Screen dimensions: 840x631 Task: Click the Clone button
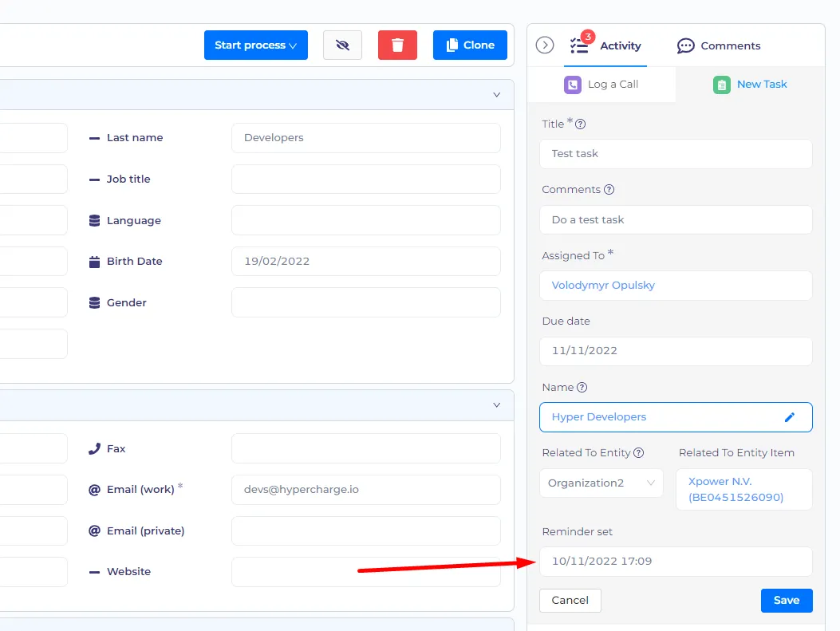pyautogui.click(x=470, y=45)
